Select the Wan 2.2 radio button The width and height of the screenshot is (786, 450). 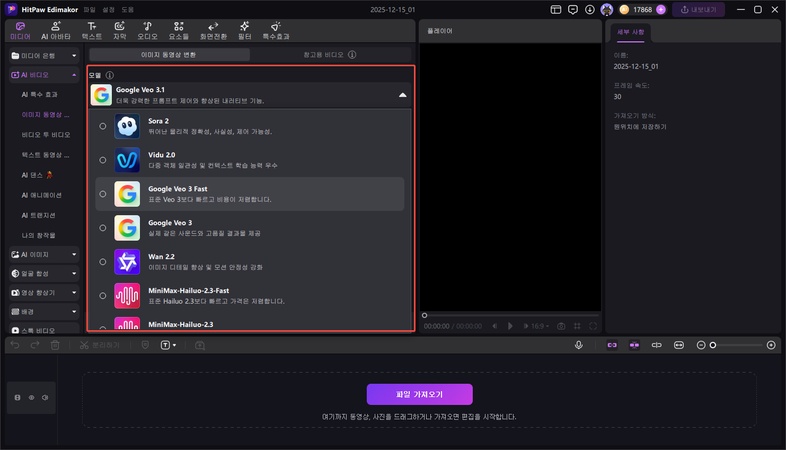click(x=103, y=262)
